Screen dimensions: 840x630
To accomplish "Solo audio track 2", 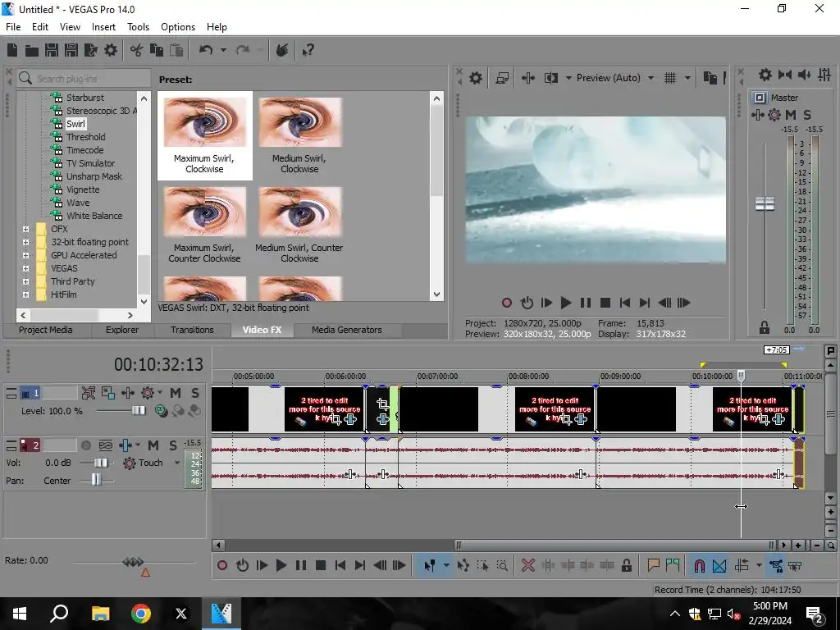I will 172,445.
